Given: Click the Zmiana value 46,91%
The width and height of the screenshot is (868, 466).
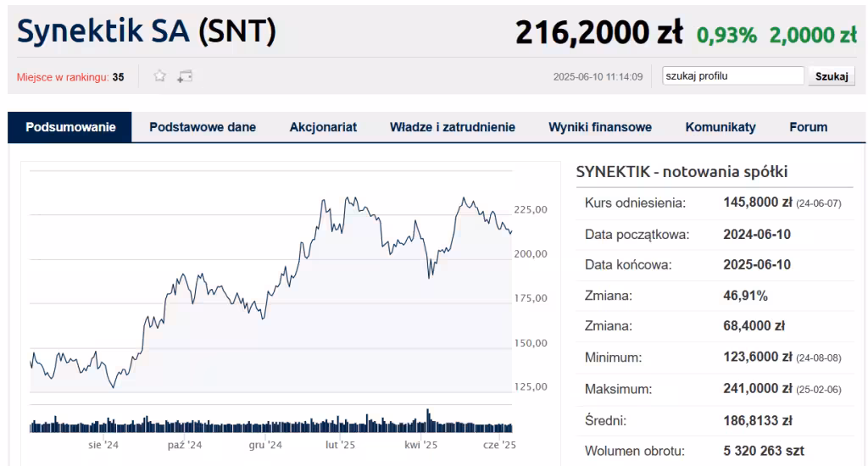Looking at the screenshot, I should (745, 296).
